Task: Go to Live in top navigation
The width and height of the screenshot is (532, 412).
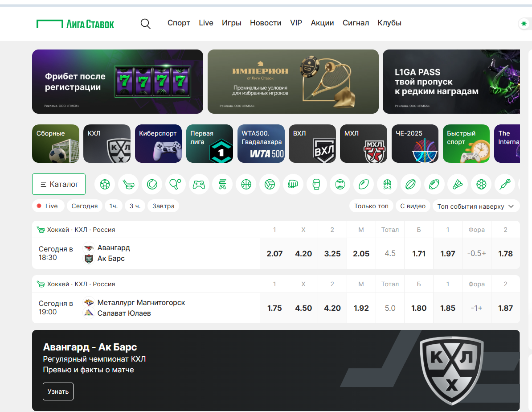Action: coord(206,23)
